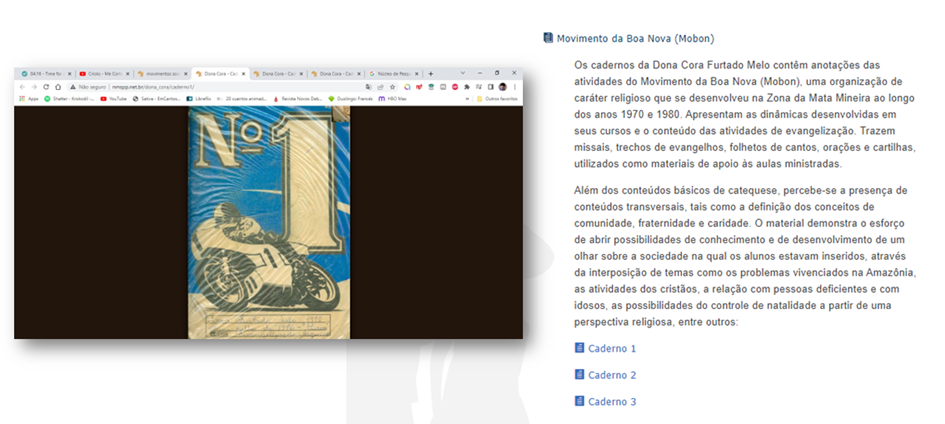
Task: Open the Caderno 2 link
Action: [612, 375]
